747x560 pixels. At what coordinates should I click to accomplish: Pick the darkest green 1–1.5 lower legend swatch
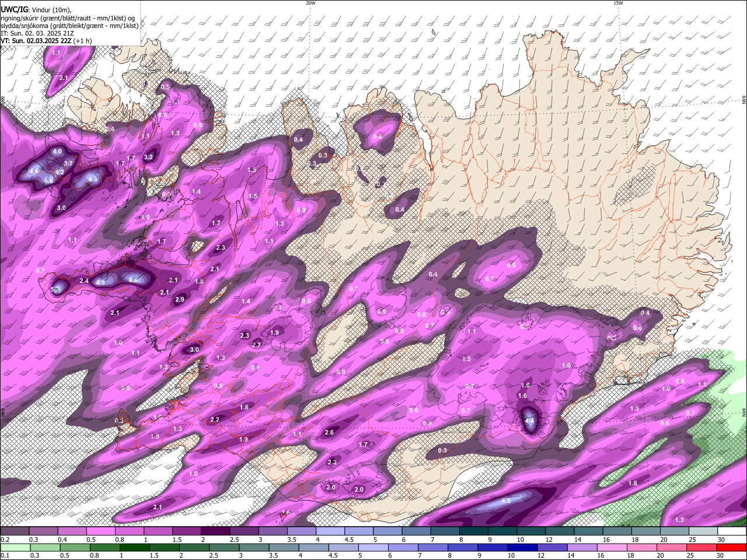point(135,548)
